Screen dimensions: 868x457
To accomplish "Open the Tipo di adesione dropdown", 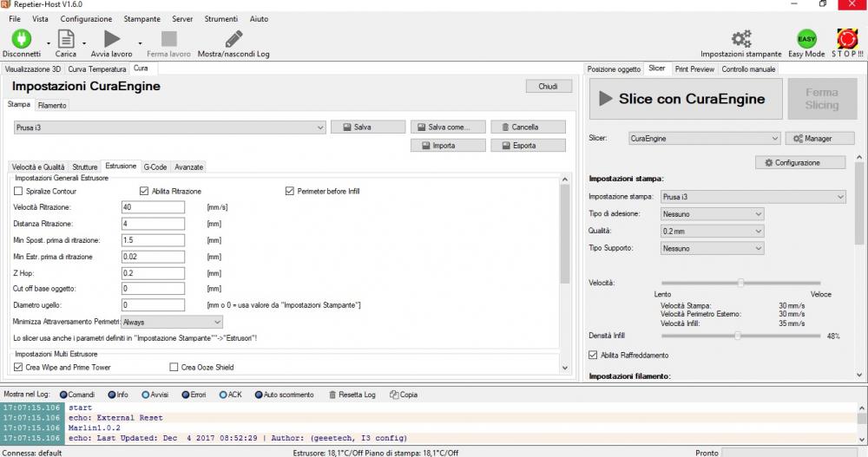I will point(711,214).
